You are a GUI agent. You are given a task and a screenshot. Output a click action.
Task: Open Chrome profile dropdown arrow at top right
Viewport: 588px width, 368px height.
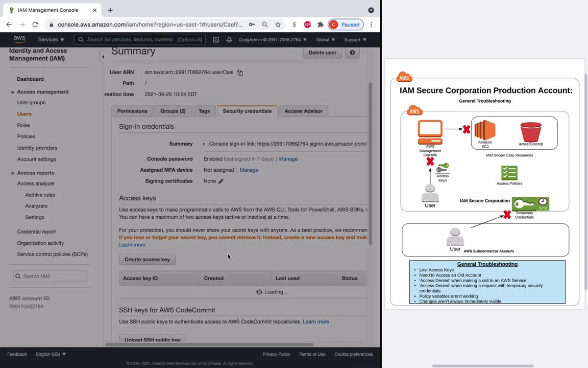[x=371, y=10]
